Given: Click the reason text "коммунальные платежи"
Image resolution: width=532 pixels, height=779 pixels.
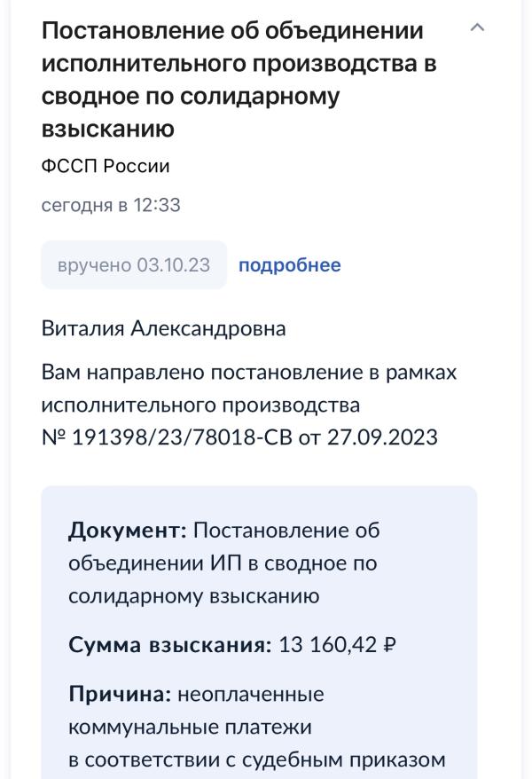Looking at the screenshot, I should tap(190, 726).
